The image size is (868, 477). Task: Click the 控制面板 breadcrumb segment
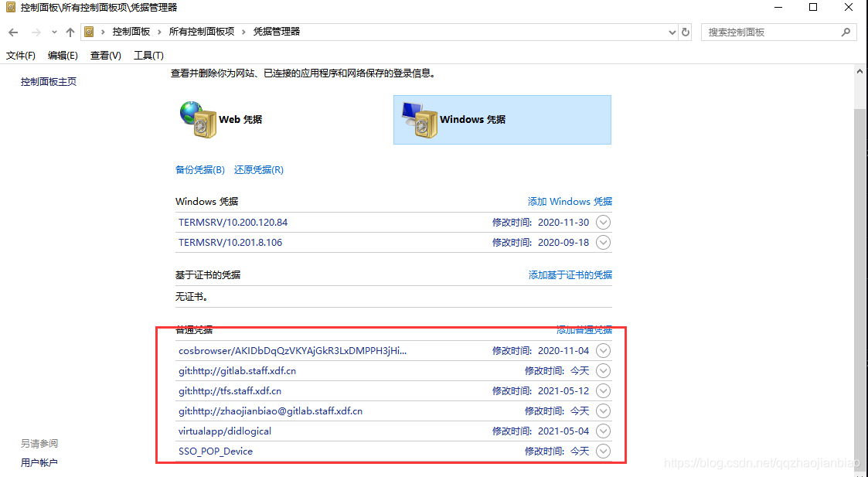131,32
